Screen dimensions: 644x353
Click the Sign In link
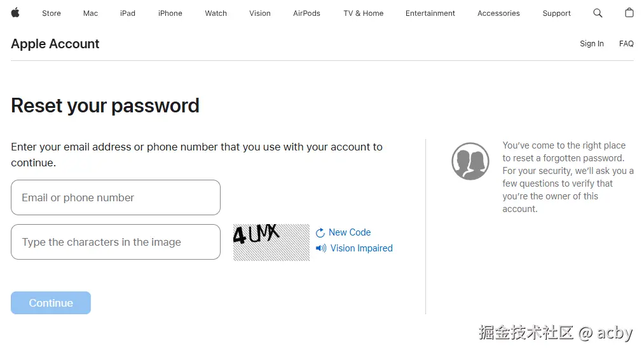click(x=591, y=43)
